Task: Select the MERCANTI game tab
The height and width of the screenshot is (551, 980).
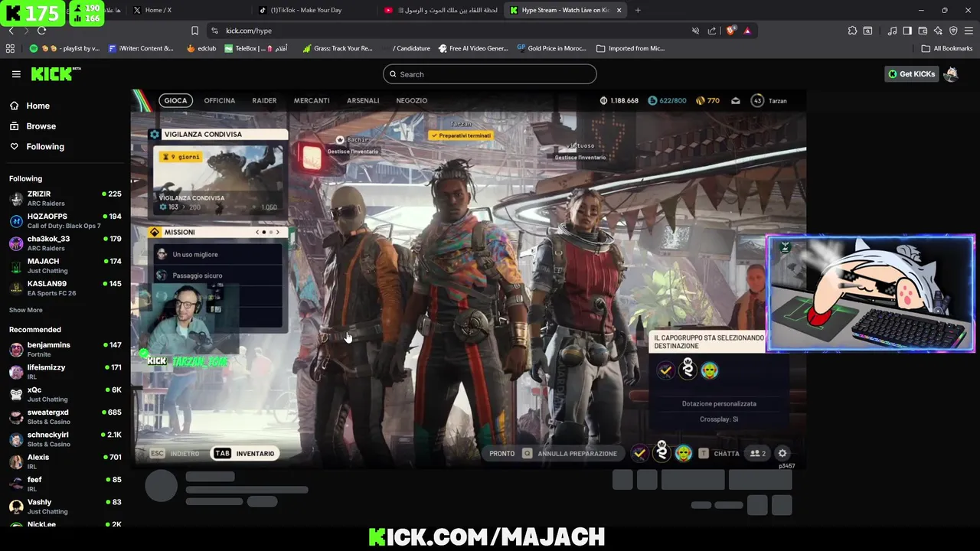Action: click(x=312, y=100)
